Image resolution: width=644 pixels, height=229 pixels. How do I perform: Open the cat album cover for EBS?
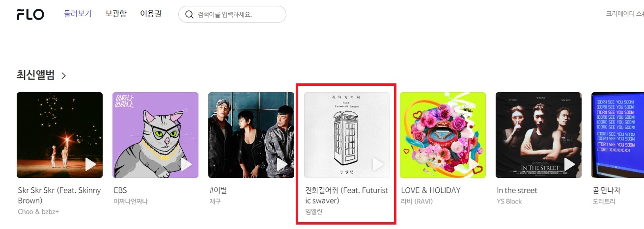155,135
